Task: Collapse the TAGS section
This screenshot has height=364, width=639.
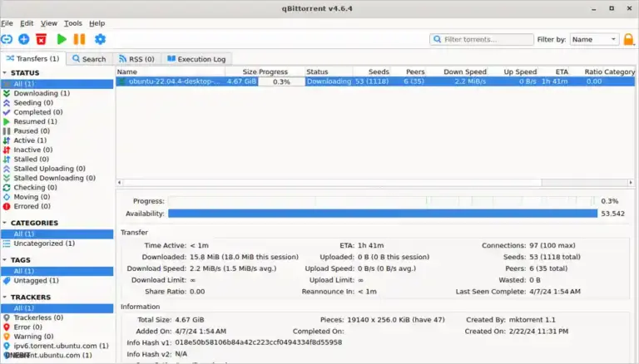Action: pyautogui.click(x=4, y=260)
